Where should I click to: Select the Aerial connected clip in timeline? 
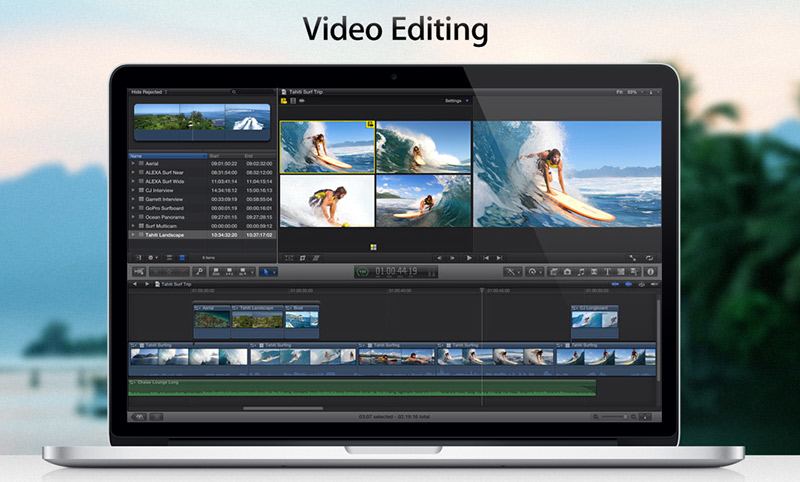[x=212, y=321]
